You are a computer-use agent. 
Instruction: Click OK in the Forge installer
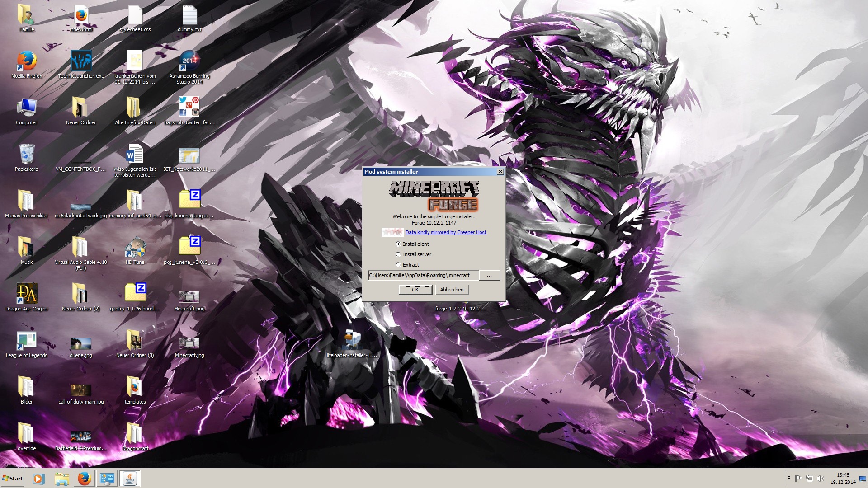415,290
